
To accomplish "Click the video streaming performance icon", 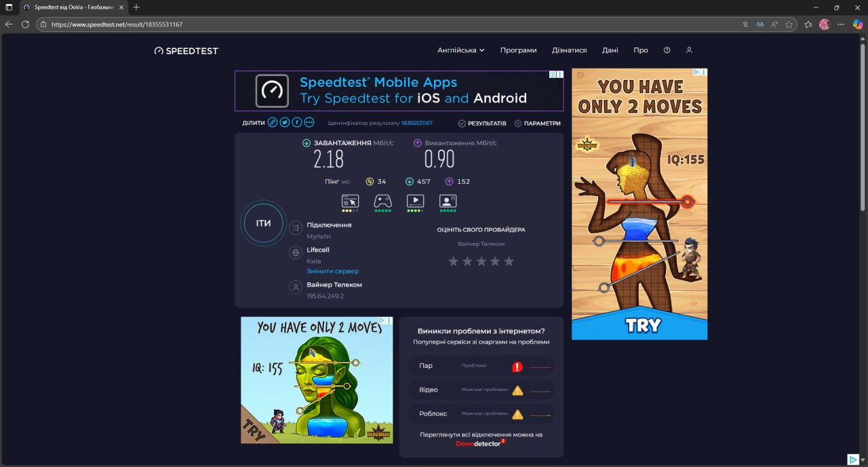I will pos(415,201).
